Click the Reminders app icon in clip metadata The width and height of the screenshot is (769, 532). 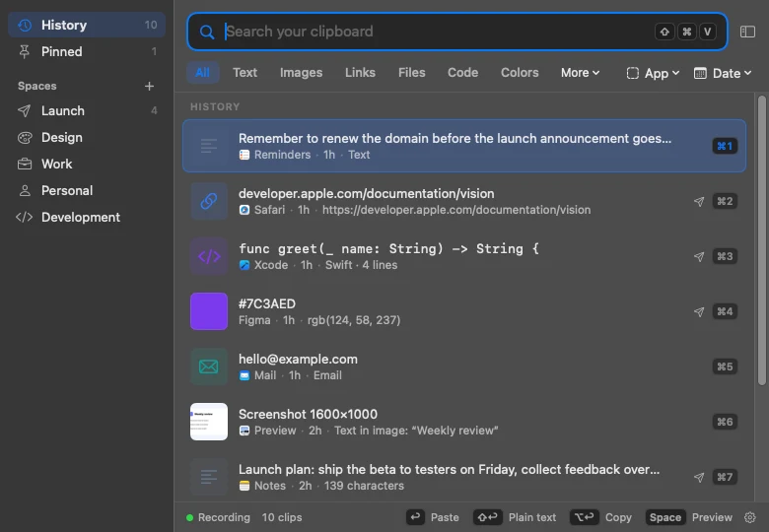click(245, 155)
